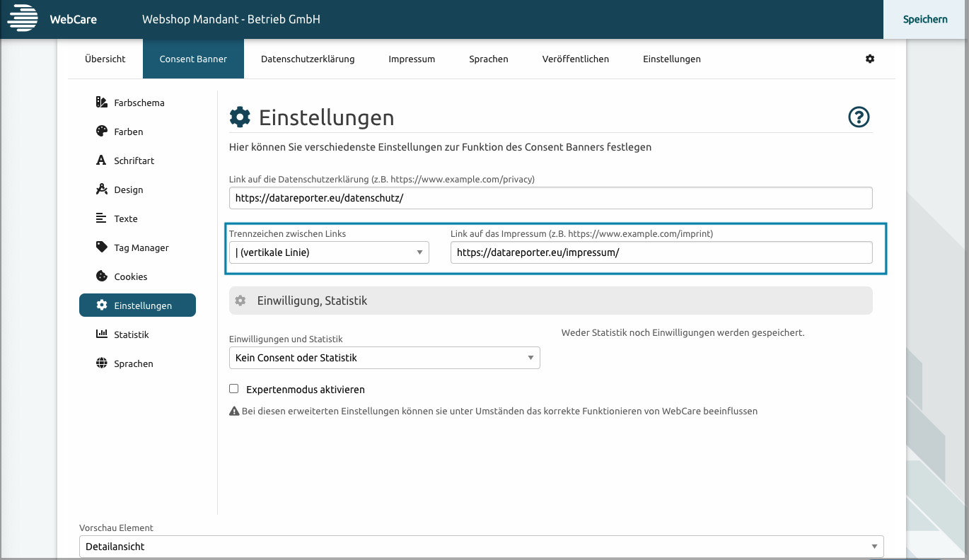This screenshot has height=560, width=969.
Task: Click the Datenschutzerklärung link input field
Action: [550, 199]
